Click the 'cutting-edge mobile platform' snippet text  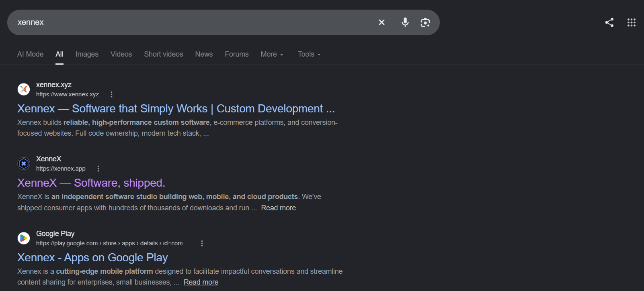pyautogui.click(x=105, y=271)
